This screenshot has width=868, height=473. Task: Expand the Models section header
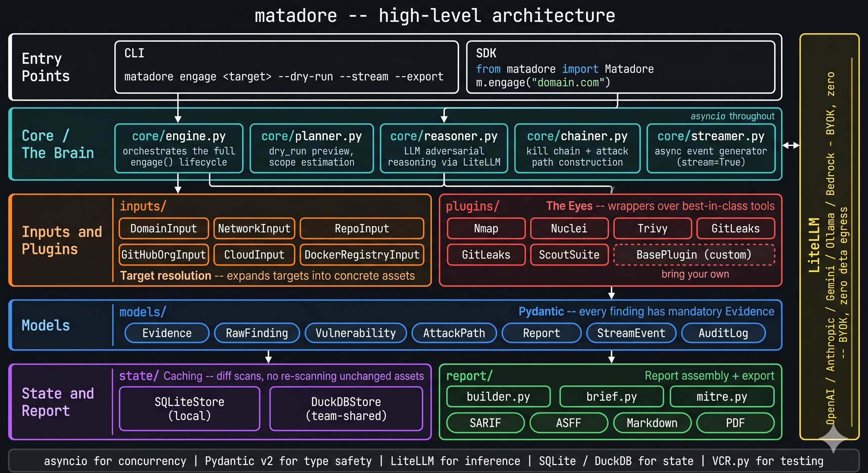coord(46,325)
